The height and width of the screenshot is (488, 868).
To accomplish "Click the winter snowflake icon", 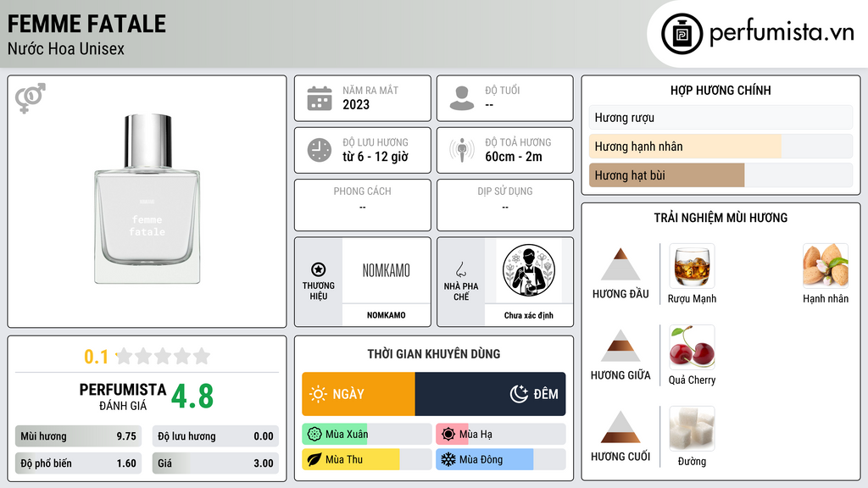I will coord(448,459).
